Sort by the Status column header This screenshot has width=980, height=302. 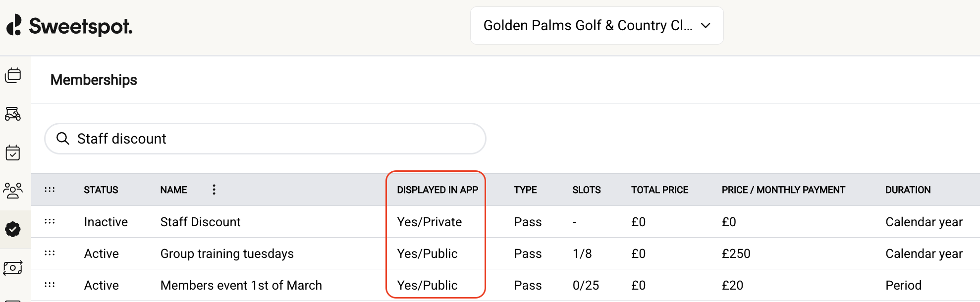click(x=101, y=190)
